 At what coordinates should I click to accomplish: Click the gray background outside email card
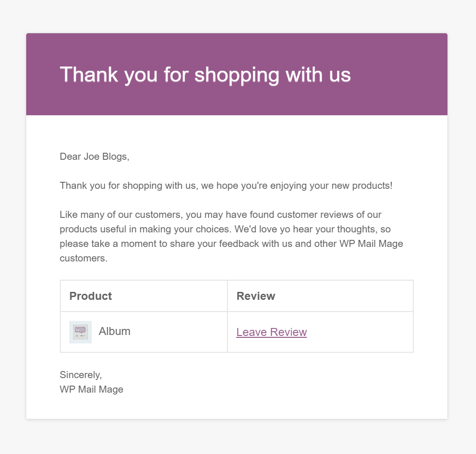coord(237,15)
